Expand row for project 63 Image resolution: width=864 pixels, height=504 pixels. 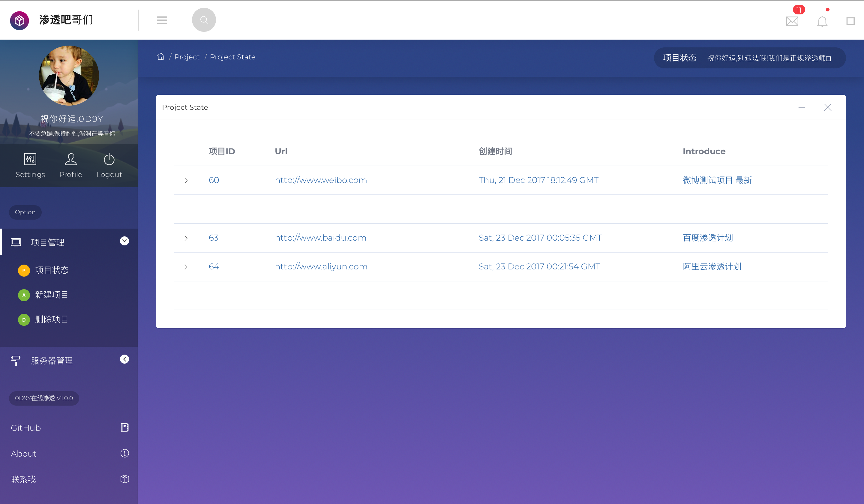186,238
